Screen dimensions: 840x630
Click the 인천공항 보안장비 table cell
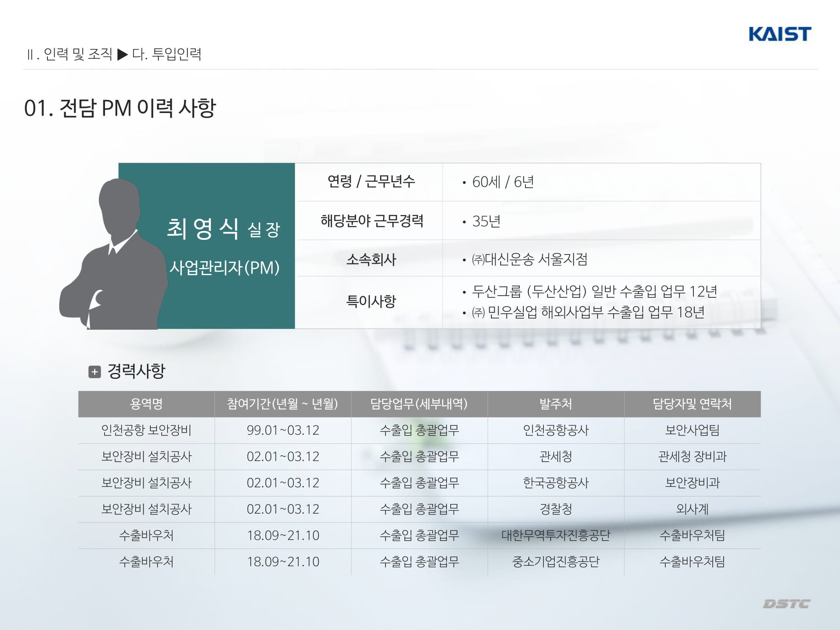coord(146,430)
